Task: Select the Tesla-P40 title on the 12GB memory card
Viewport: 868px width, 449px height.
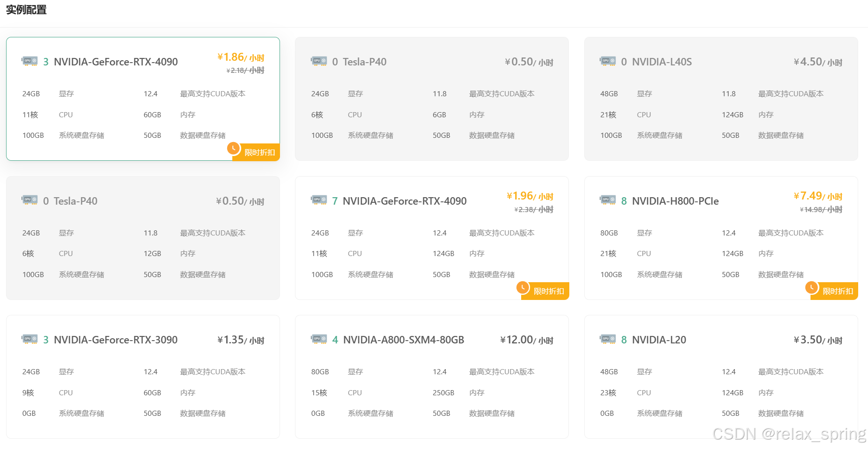Action: point(76,201)
